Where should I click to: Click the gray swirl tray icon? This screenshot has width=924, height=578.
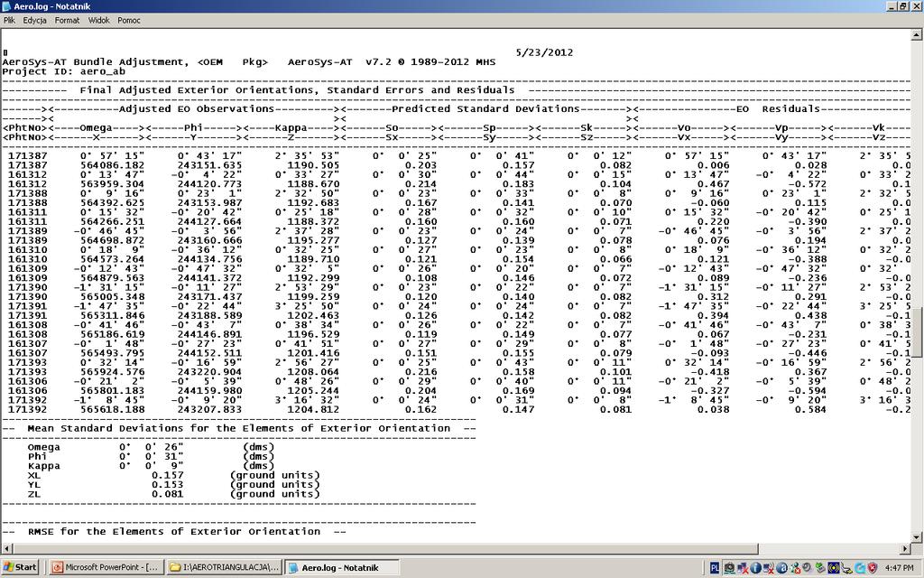click(807, 567)
